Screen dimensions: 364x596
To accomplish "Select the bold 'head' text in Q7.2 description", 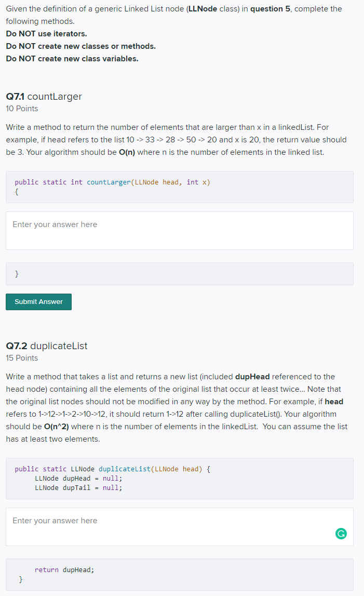I will pos(335,401).
